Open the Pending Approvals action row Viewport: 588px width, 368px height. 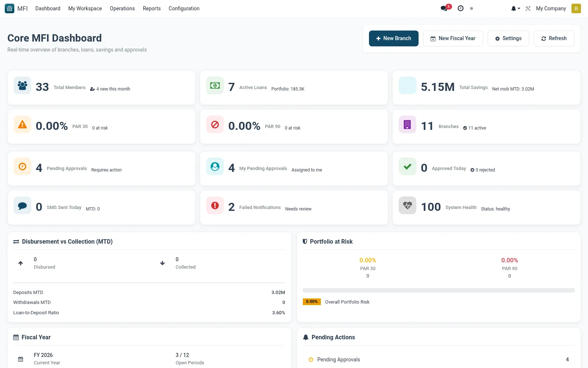tap(439, 360)
